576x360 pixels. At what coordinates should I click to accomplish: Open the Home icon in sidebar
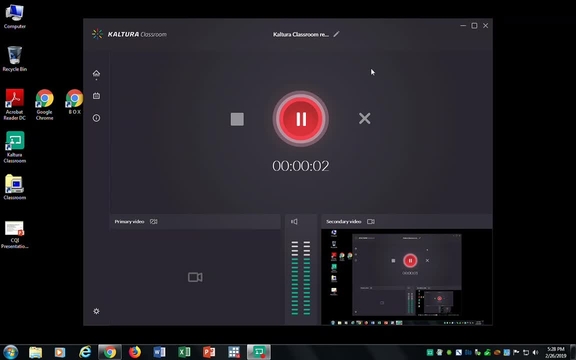click(96, 73)
